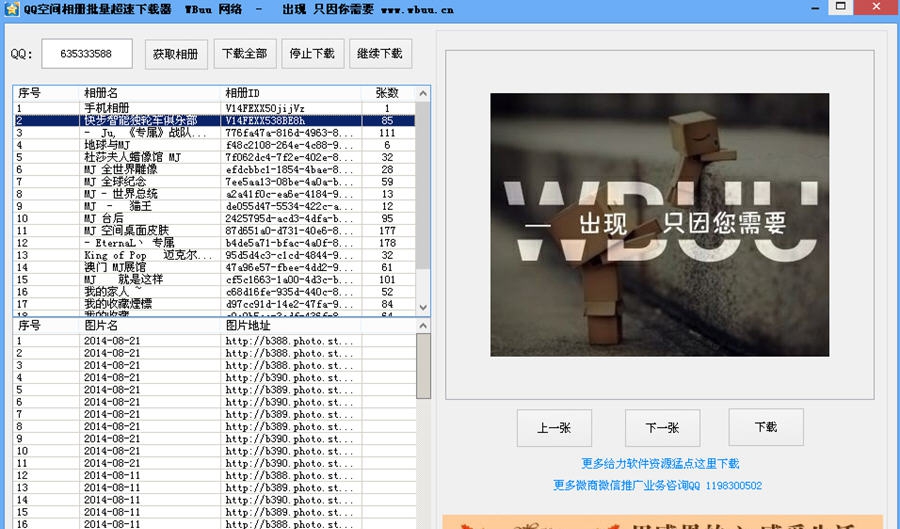Viewport: 900px width, 529px height.
Task: Click the 下载全部 button
Action: [x=244, y=54]
